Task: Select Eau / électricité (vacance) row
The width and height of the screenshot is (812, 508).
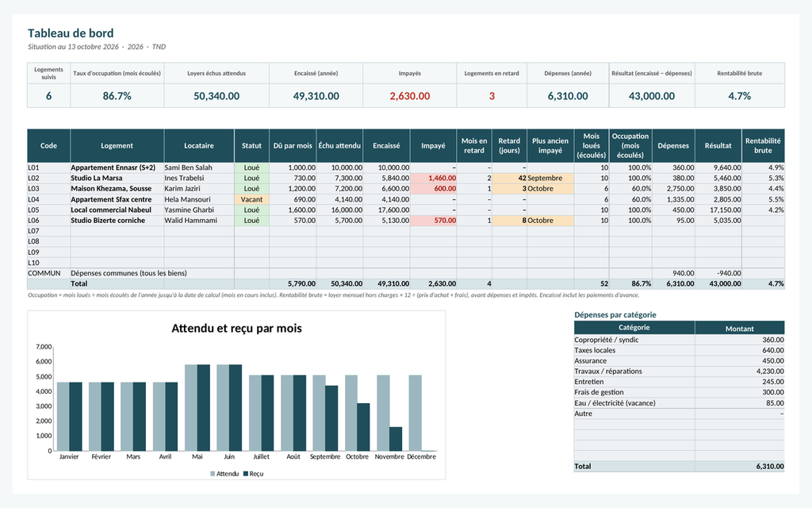Action: click(679, 402)
